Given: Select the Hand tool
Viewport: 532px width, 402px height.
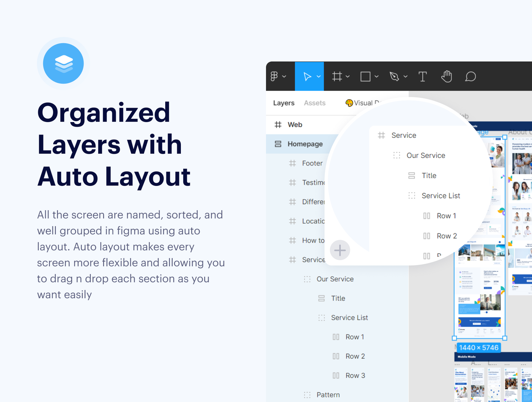Looking at the screenshot, I should (x=447, y=76).
